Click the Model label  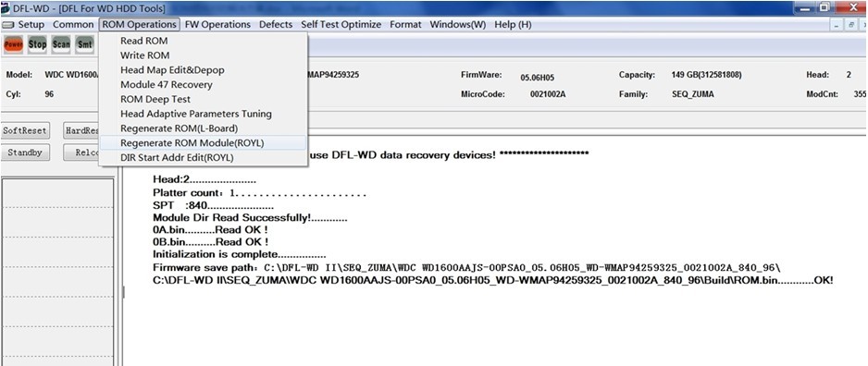tap(19, 75)
